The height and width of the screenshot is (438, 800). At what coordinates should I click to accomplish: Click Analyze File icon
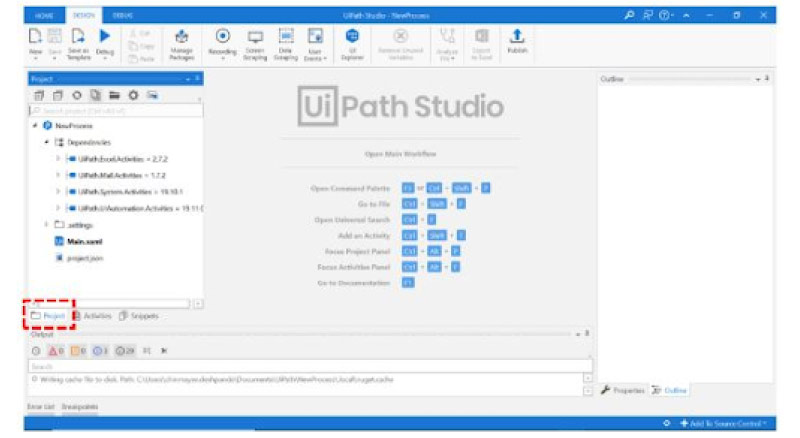tap(447, 36)
